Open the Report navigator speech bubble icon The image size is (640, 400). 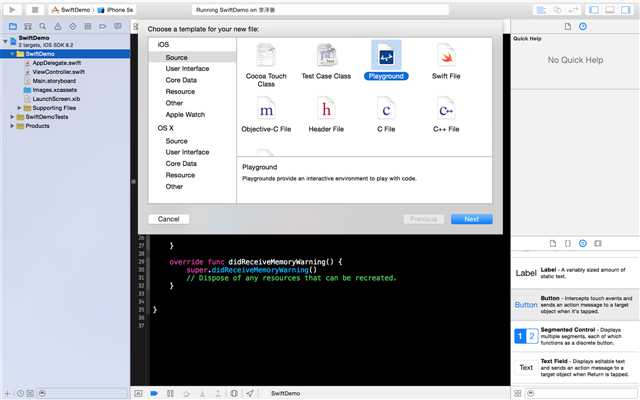coord(118,27)
